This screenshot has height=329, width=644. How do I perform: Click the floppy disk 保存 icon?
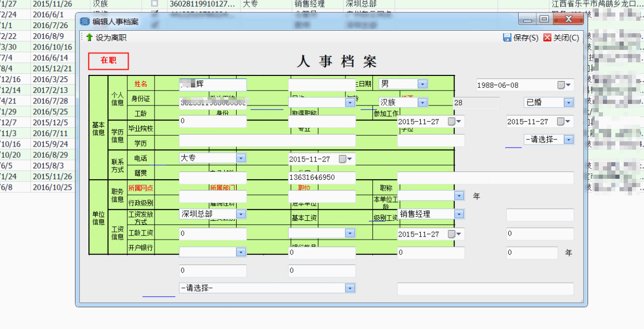coord(507,38)
